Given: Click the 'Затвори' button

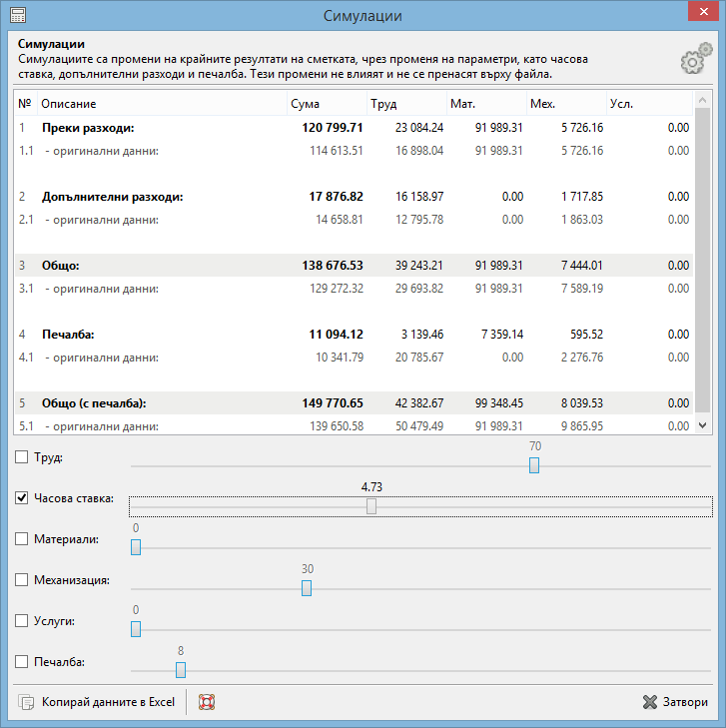Looking at the screenshot, I should [x=675, y=702].
